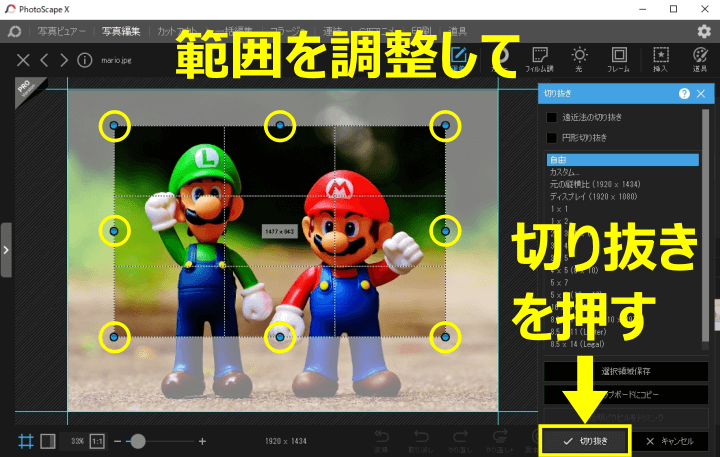
Task: Open the 道具 palette tool in the toolbar
Action: pyautogui.click(x=700, y=59)
